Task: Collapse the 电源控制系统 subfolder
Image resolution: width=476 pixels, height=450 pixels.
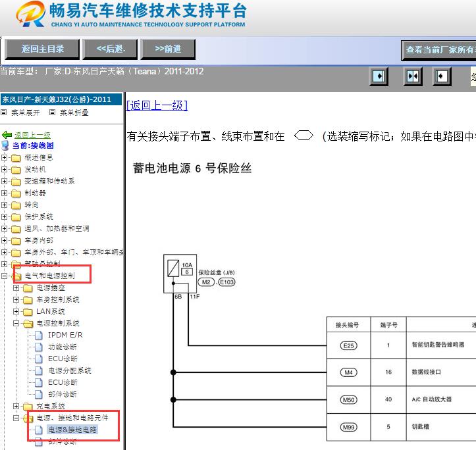Action: [16, 323]
